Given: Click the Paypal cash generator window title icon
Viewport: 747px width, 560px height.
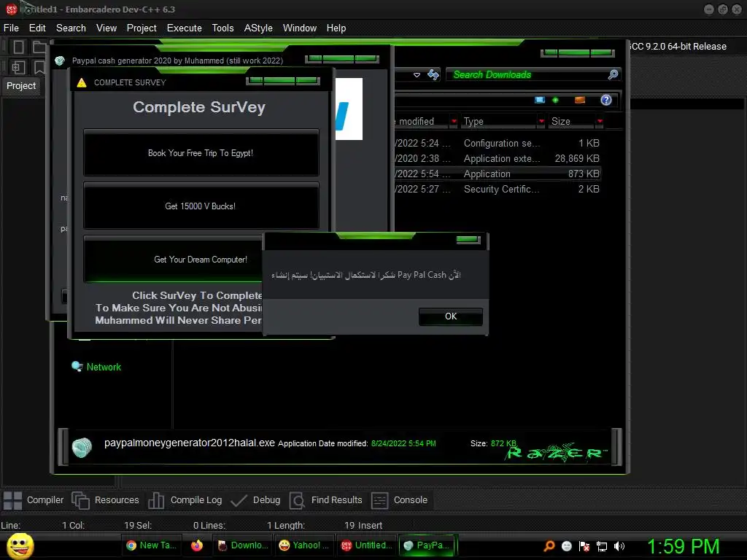Looking at the screenshot, I should 60,61.
